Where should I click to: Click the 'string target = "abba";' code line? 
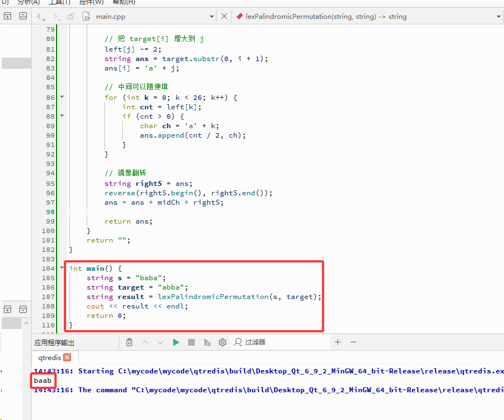point(137,287)
